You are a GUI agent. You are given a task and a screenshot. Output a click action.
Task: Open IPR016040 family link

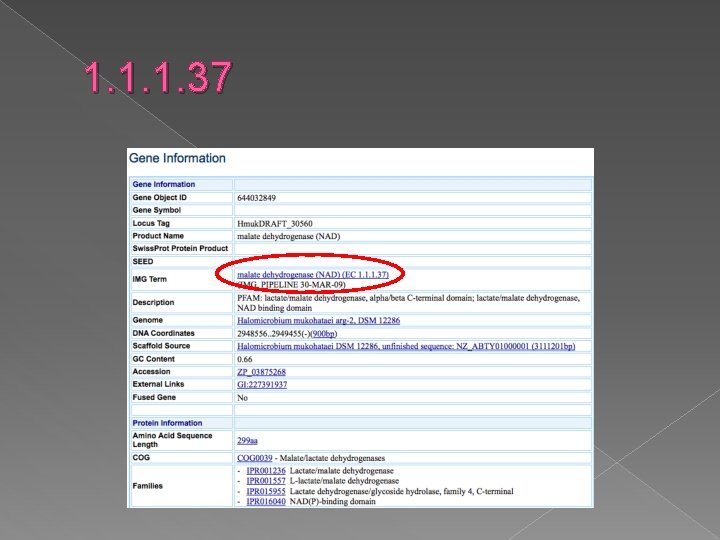tap(266, 501)
